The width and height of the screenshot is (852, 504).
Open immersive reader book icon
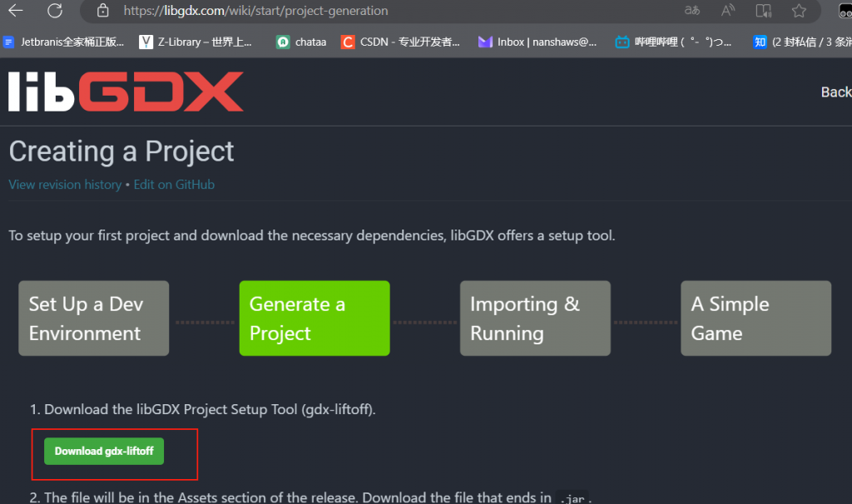coord(763,11)
